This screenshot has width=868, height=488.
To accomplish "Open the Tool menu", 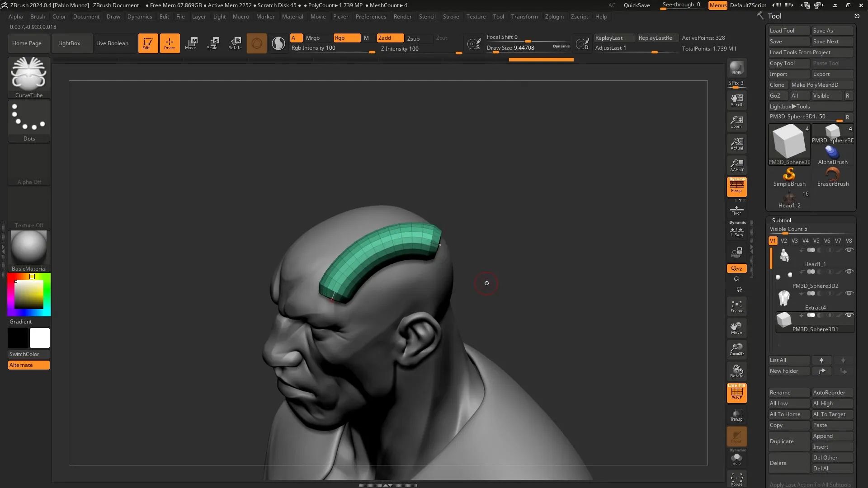I will pyautogui.click(x=498, y=17).
